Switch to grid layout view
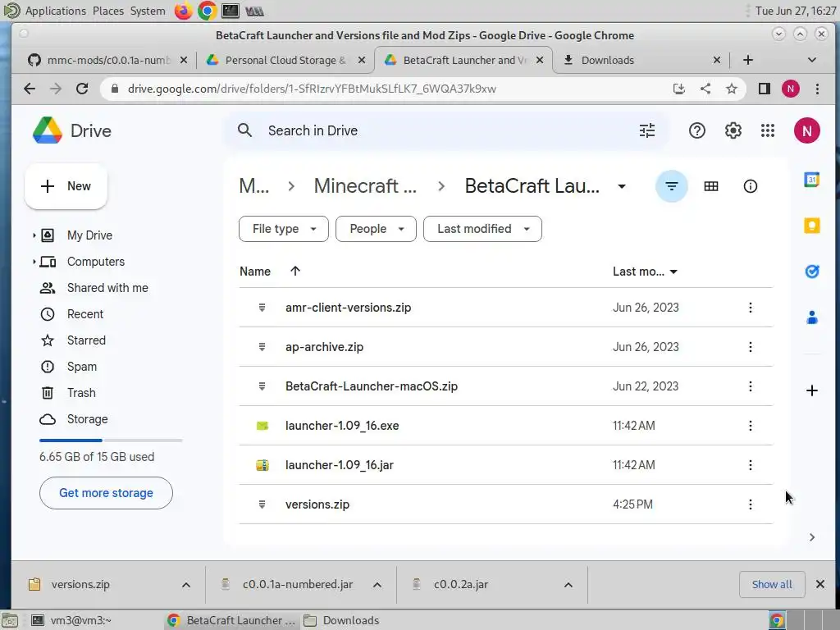 click(711, 186)
